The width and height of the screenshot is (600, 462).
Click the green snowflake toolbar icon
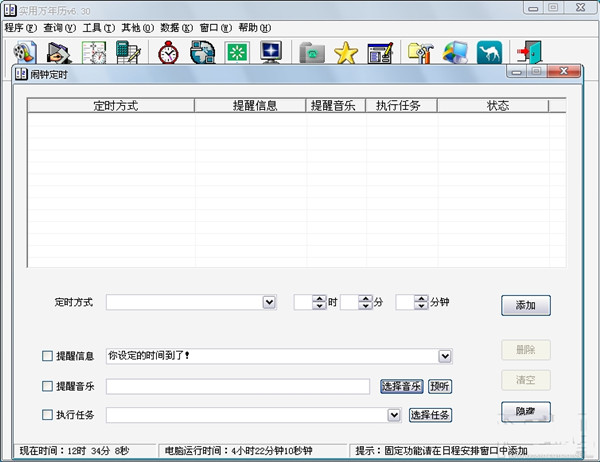(x=237, y=52)
